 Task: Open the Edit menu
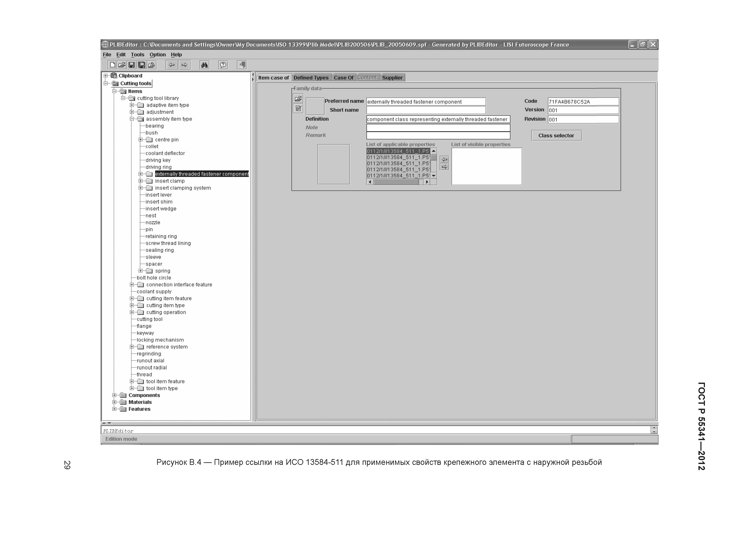pos(121,55)
